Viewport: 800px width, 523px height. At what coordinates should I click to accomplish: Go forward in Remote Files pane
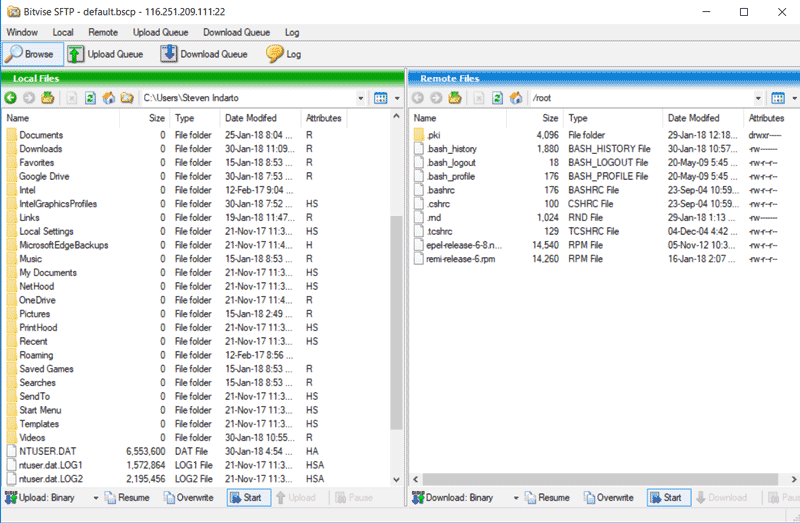point(436,98)
